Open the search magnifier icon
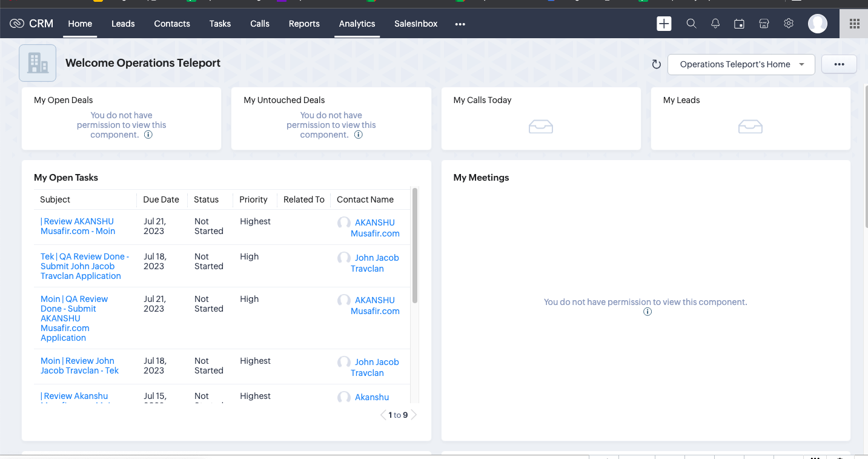Image resolution: width=868 pixels, height=459 pixels. click(691, 24)
